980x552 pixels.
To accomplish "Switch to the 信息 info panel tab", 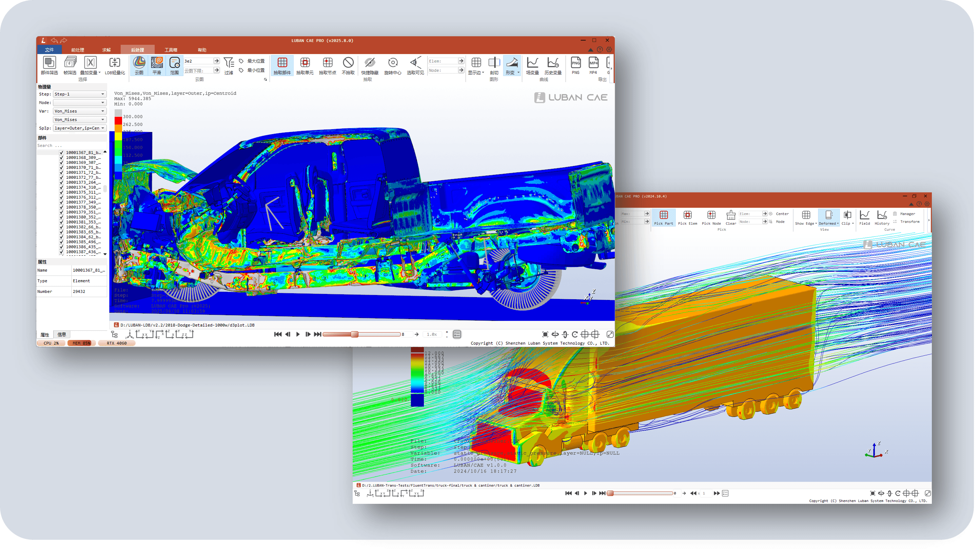I will [x=62, y=335].
